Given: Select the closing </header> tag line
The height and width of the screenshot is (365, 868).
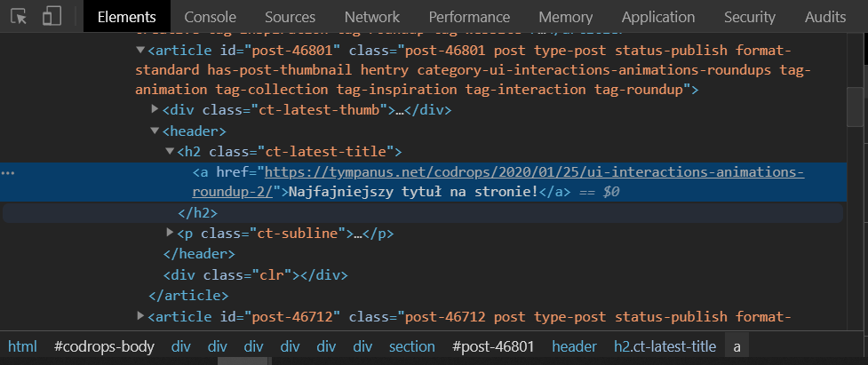Looking at the screenshot, I should pos(199,254).
